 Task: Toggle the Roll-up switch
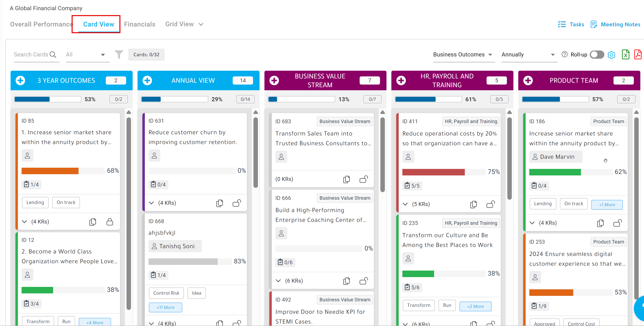pyautogui.click(x=597, y=54)
